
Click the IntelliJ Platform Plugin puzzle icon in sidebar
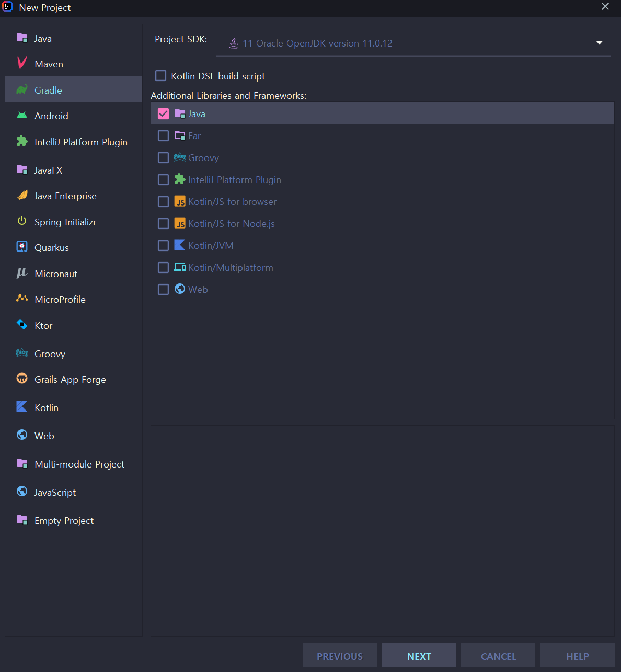point(22,141)
